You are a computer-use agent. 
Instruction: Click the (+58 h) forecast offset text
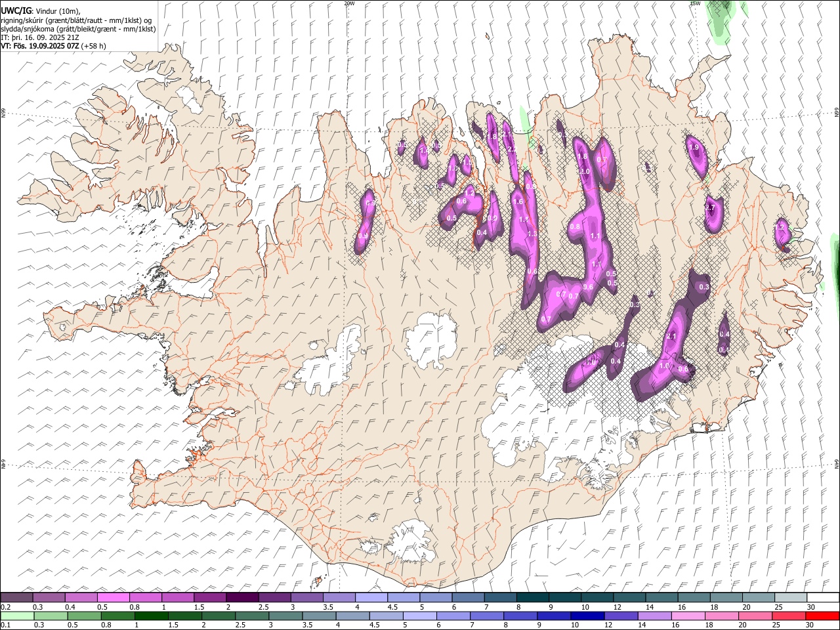point(94,46)
